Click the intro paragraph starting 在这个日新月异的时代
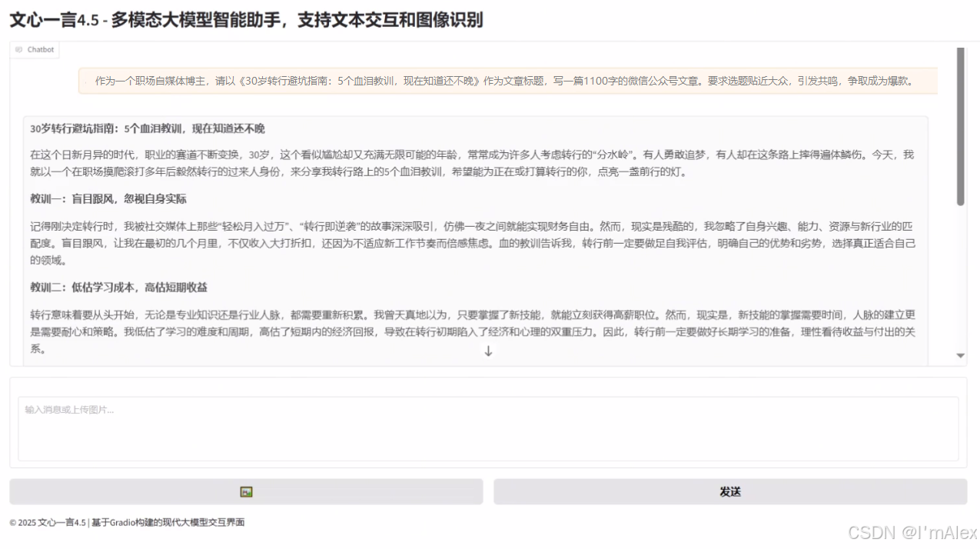 point(472,163)
